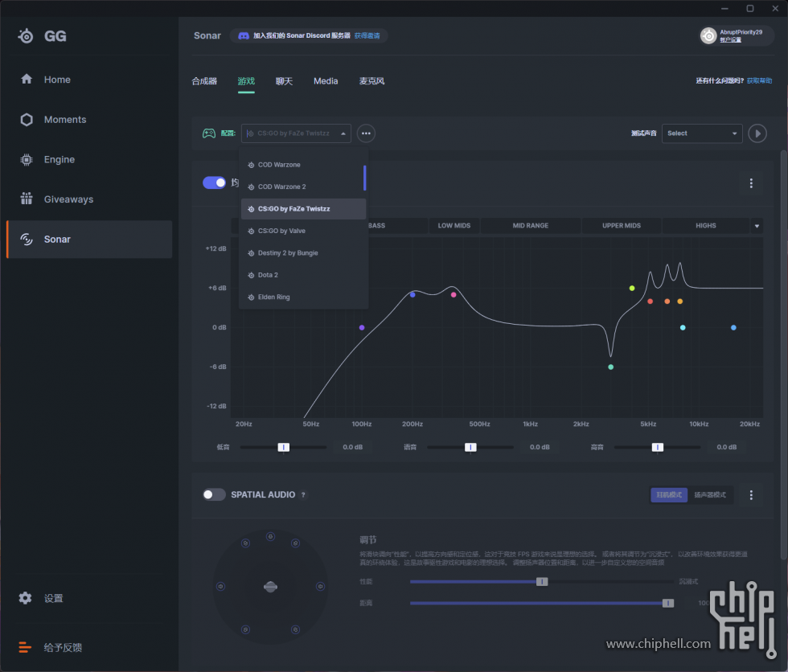Switch to the 游戏 game tab
The width and height of the screenshot is (788, 672).
246,81
